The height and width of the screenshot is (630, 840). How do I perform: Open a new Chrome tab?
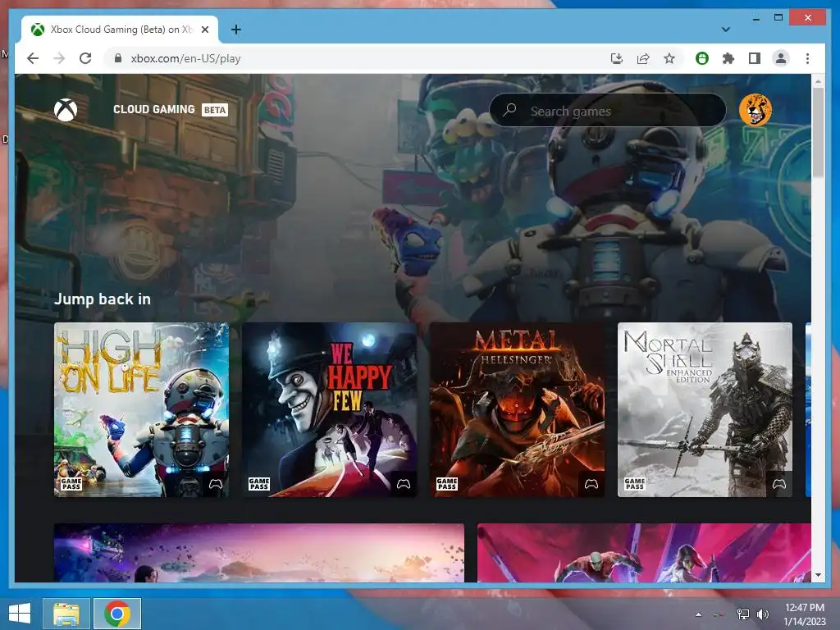pos(235,30)
